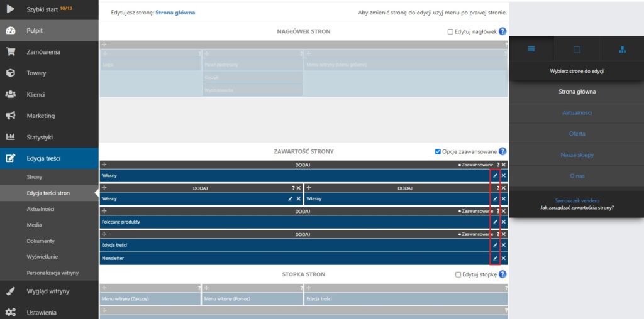Click pencil icon on Polecane produkty row
The image size is (644, 319).
(x=495, y=222)
